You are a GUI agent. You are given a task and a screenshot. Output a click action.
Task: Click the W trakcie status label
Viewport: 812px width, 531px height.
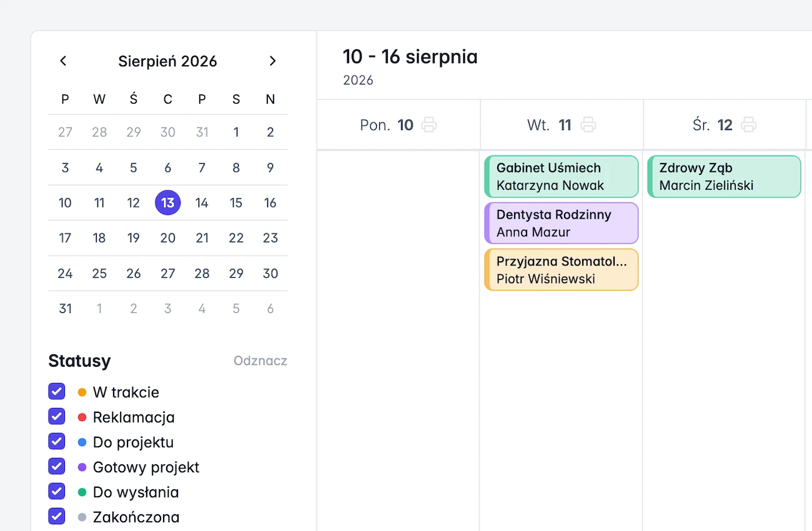coord(126,392)
